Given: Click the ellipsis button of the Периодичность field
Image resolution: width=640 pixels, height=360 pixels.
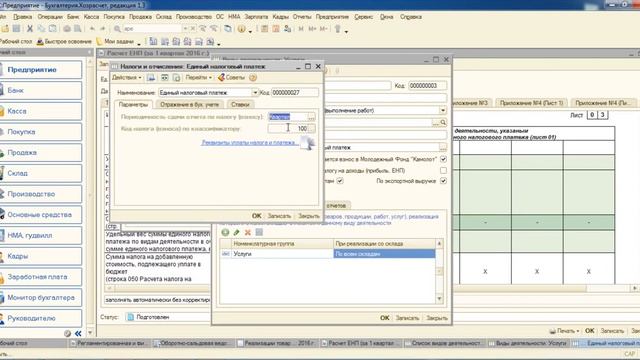Looking at the screenshot, I should 311,117.
